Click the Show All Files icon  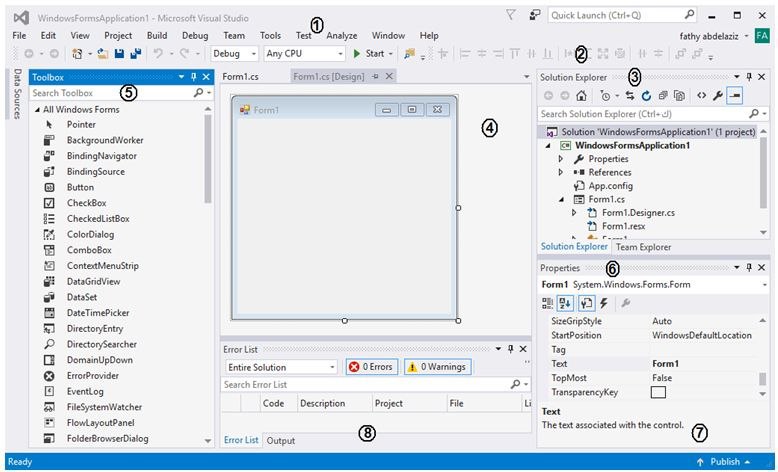click(x=679, y=96)
